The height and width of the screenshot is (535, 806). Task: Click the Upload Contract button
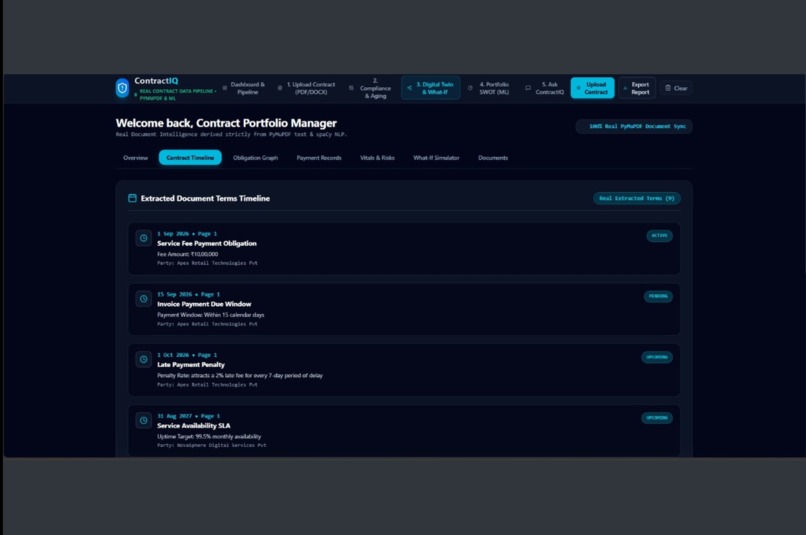coord(592,88)
